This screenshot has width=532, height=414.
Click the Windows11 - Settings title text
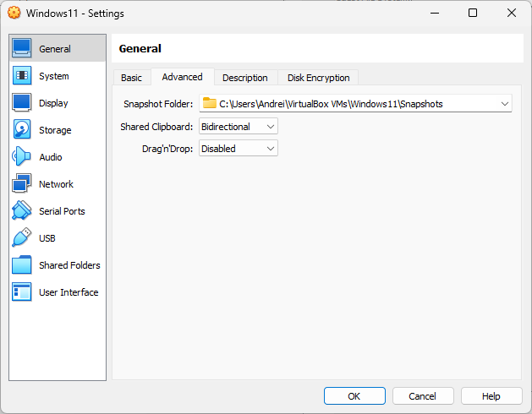pos(75,14)
